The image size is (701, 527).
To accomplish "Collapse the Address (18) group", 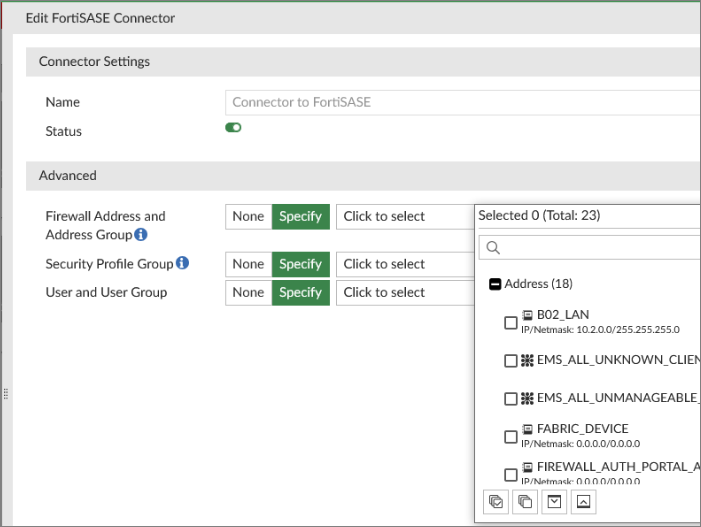I will click(x=495, y=284).
